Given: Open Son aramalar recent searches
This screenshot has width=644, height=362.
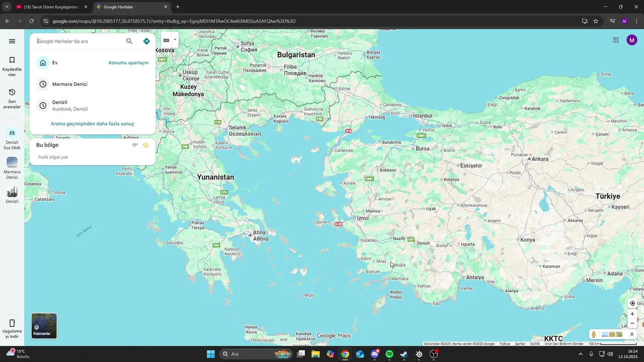Looking at the screenshot, I should pyautogui.click(x=12, y=99).
